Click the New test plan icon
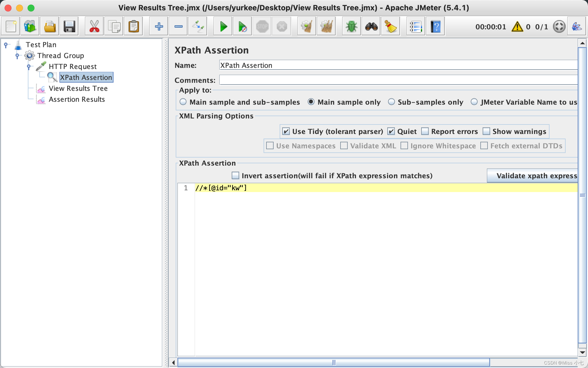Screen dimensions: 588x368 click(x=11, y=27)
